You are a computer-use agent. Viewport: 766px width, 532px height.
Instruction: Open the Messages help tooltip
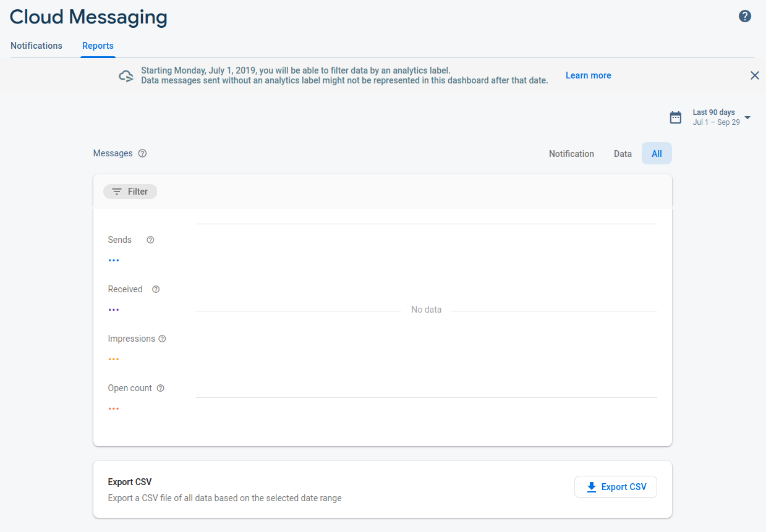[x=143, y=153]
